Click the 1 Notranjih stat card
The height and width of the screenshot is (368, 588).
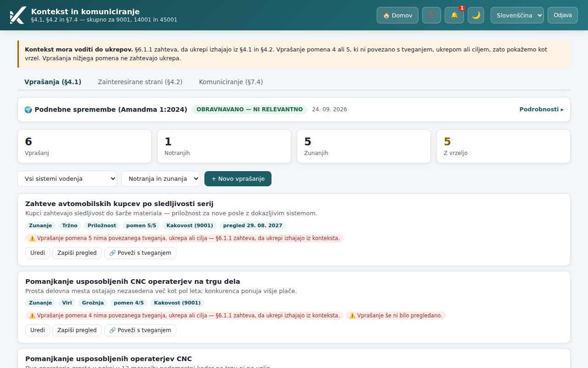(x=224, y=146)
